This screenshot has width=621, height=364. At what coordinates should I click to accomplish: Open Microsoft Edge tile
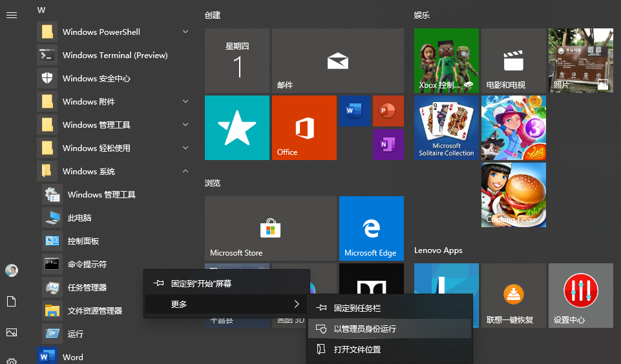click(372, 228)
